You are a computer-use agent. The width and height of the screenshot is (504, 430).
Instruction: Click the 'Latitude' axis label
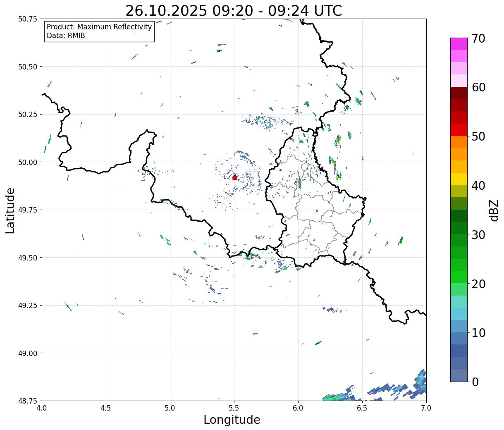point(10,210)
